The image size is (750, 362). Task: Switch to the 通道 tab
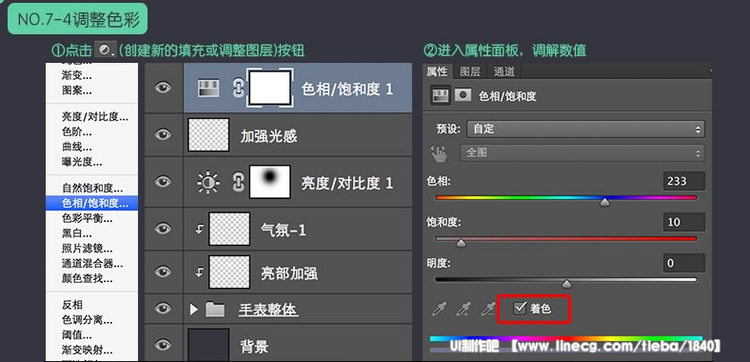504,72
